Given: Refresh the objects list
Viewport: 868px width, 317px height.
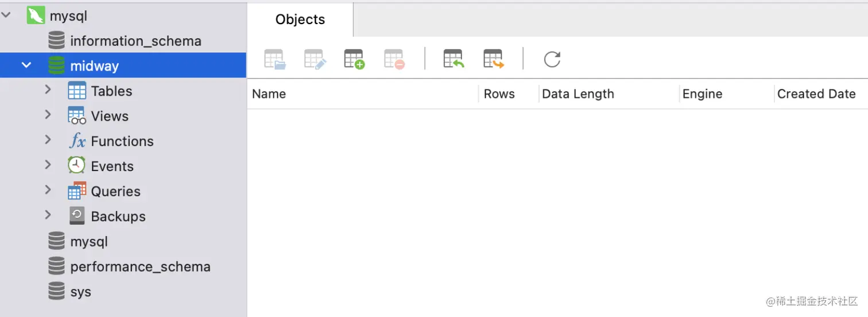Looking at the screenshot, I should (x=552, y=59).
